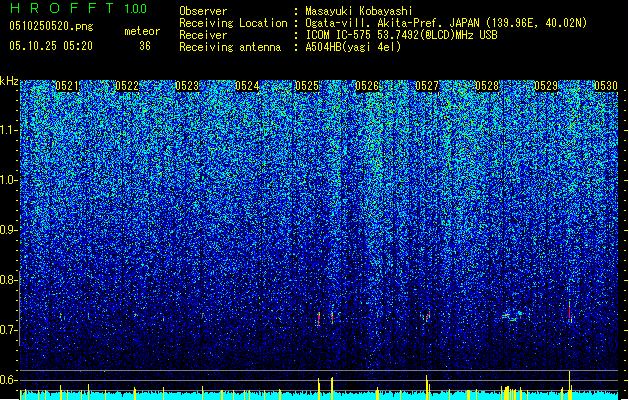Click the Observer label
The width and height of the screenshot is (629, 400).
click(203, 11)
